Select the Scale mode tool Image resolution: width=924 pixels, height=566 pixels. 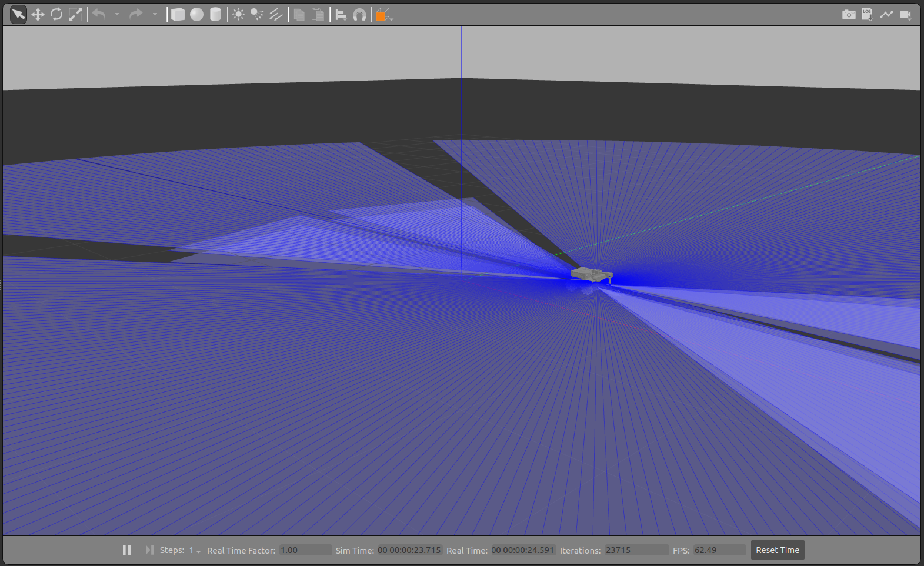pyautogui.click(x=75, y=15)
